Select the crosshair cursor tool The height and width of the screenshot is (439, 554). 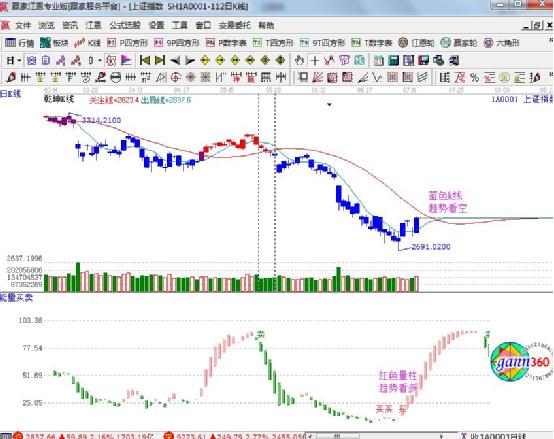[x=314, y=60]
